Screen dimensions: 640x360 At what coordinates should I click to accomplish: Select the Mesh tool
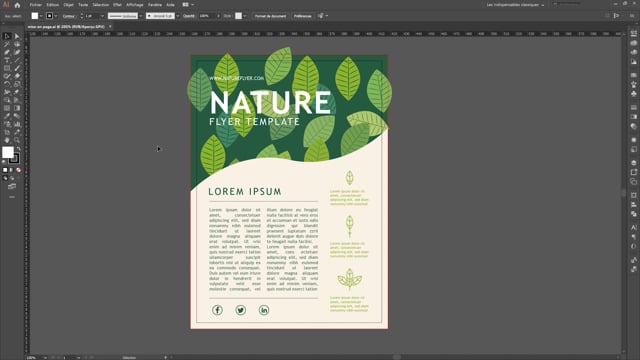pos(7,108)
